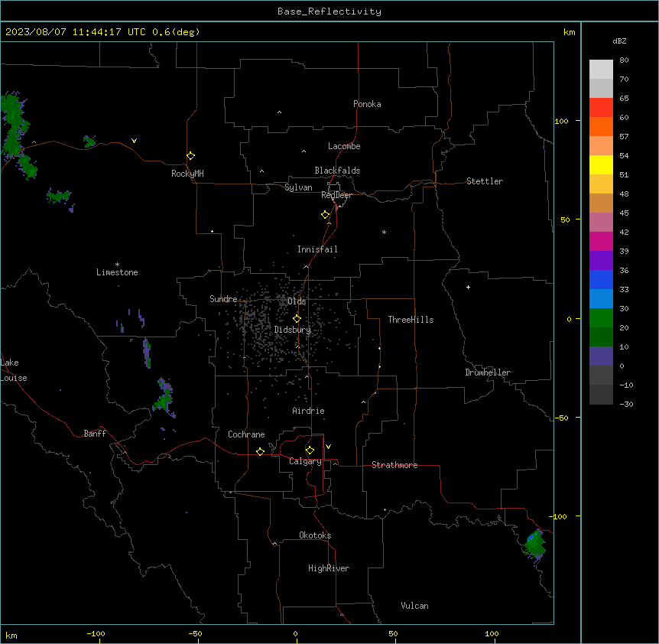
Task: Click the Didsbury label
Action: pos(292,330)
